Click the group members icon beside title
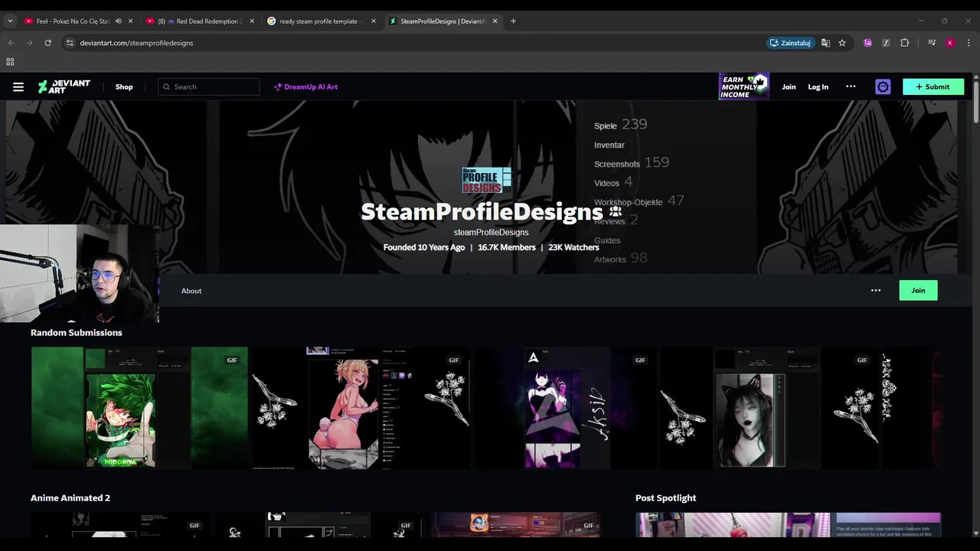The width and height of the screenshot is (980, 551). point(616,212)
